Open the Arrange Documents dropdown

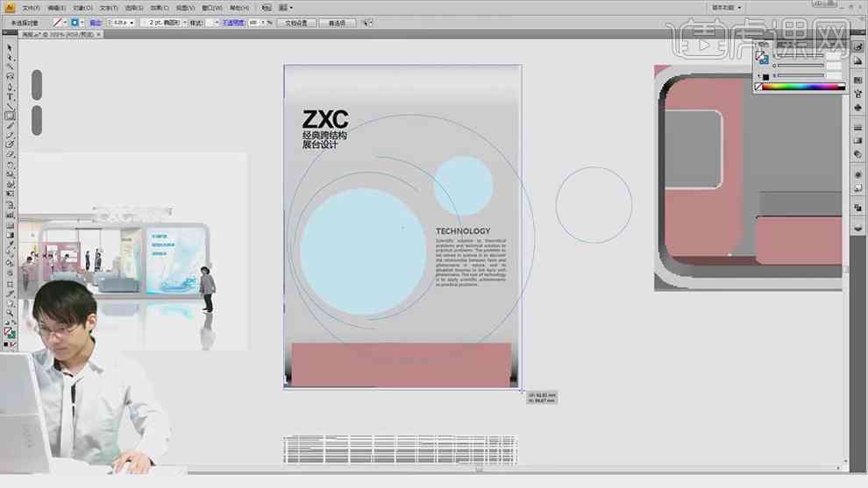(286, 8)
